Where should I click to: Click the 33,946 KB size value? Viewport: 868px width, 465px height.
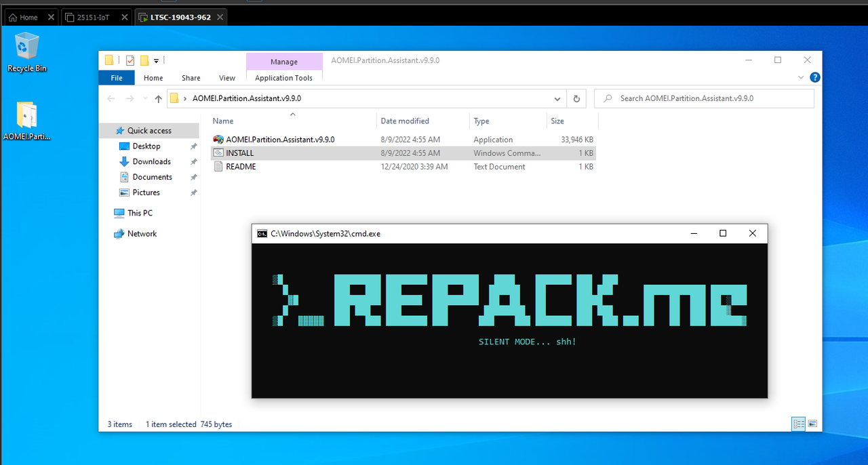tap(577, 140)
